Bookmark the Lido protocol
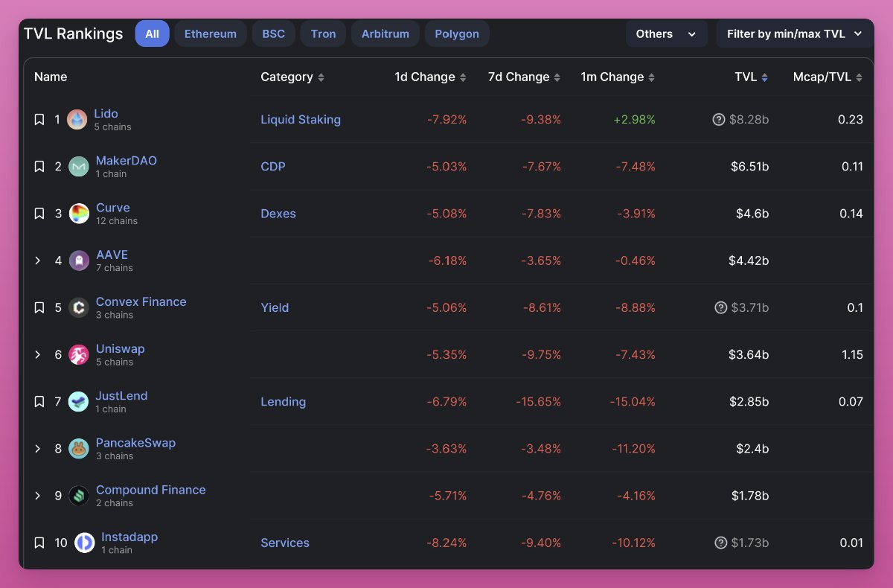 point(39,120)
